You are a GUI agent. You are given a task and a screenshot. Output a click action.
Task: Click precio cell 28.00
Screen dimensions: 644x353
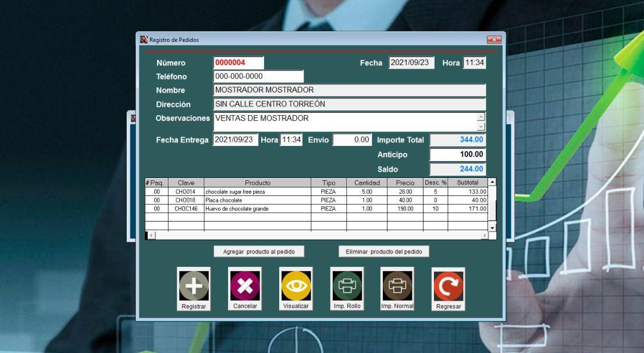point(405,192)
